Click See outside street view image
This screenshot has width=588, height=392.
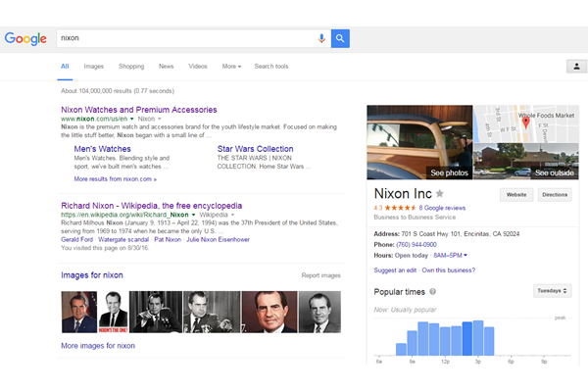526,161
